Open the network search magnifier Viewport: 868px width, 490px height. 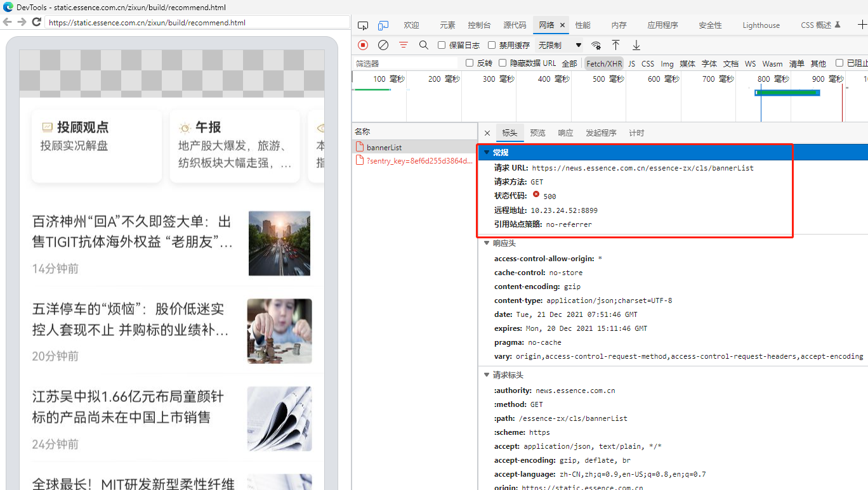[x=424, y=45]
